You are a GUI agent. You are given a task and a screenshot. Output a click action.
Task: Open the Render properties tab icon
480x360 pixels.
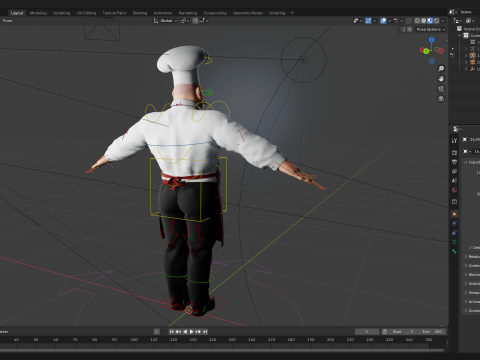click(454, 152)
